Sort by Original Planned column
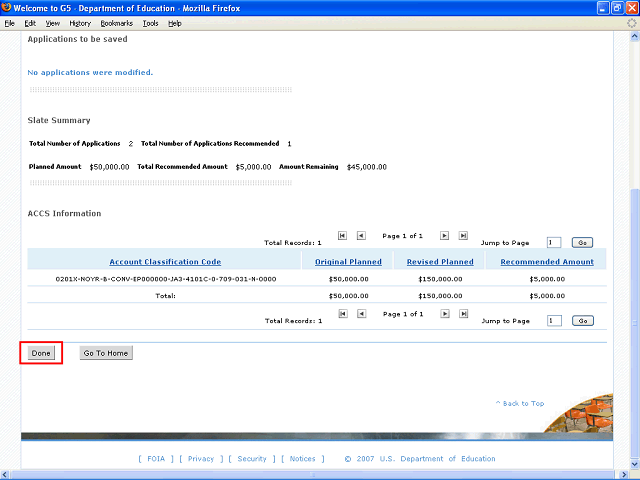 tap(348, 262)
